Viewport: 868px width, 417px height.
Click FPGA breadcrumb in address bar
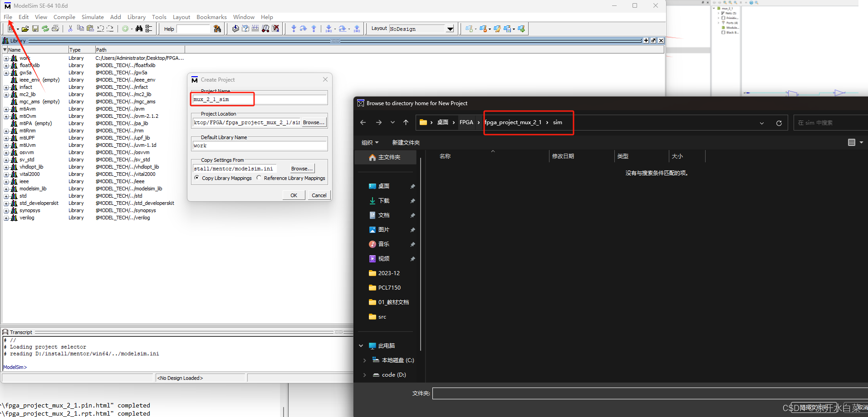[466, 122]
